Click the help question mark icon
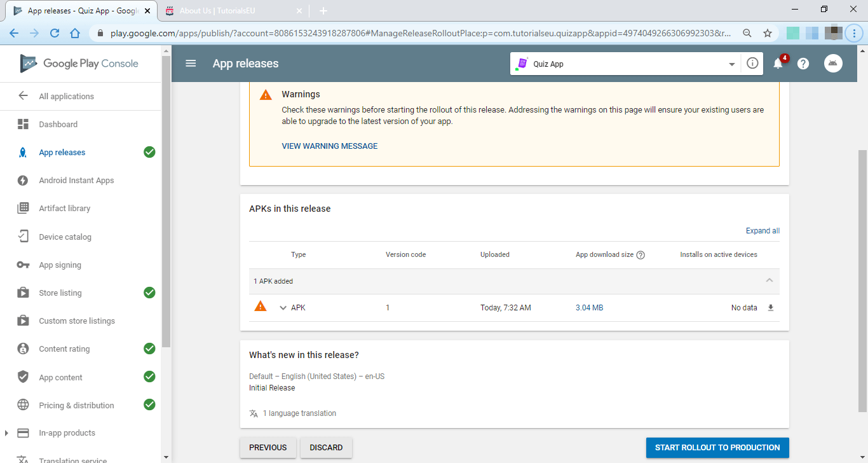Image resolution: width=868 pixels, height=463 pixels. 803,64
